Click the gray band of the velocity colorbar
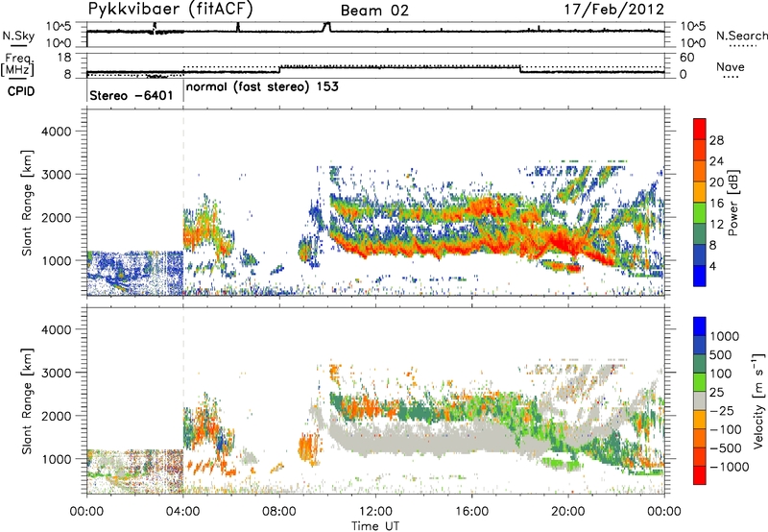Viewport: 768px width, 532px height. point(700,401)
